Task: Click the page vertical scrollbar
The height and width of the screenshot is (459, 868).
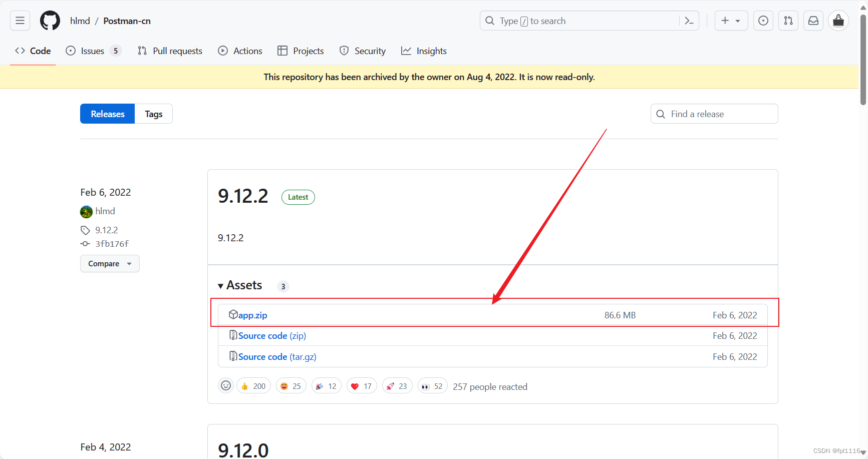Action: tap(863, 60)
